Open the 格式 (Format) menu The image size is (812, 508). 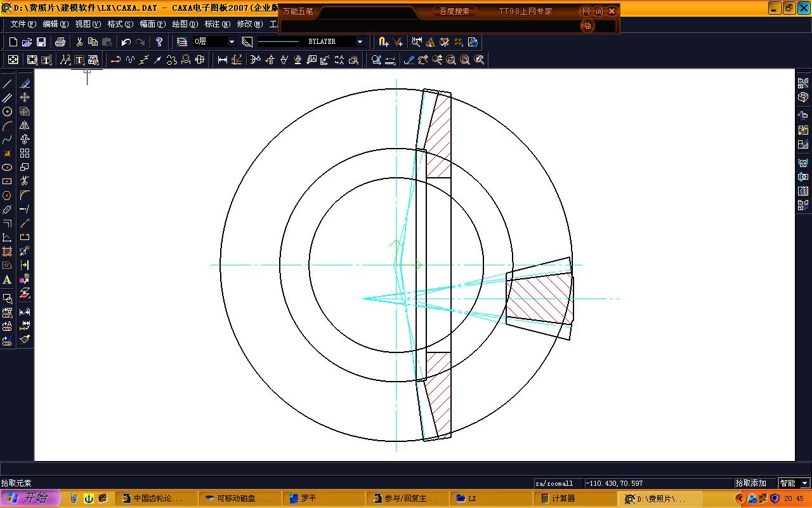click(120, 24)
